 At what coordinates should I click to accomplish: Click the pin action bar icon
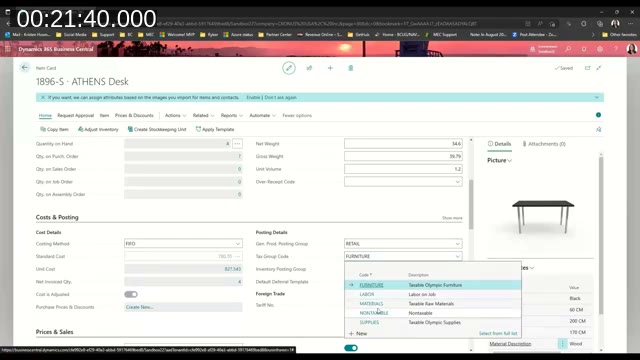click(598, 129)
